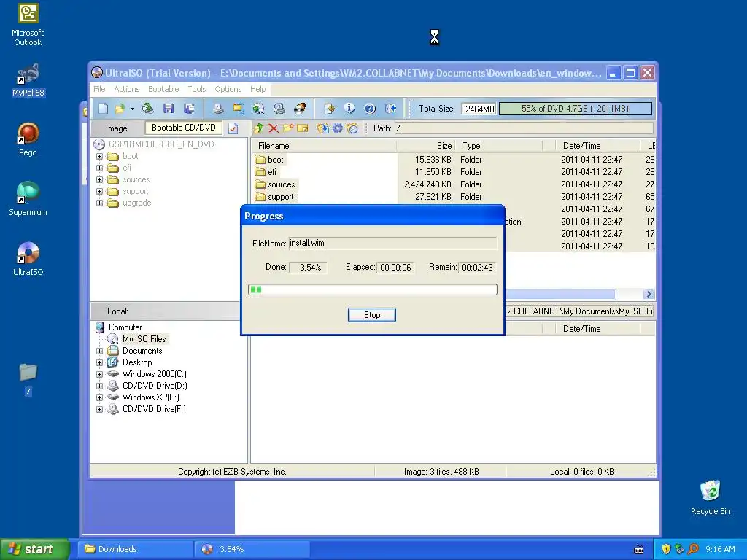Click the boot info icon beside Bootable CD/DVD

point(233,128)
